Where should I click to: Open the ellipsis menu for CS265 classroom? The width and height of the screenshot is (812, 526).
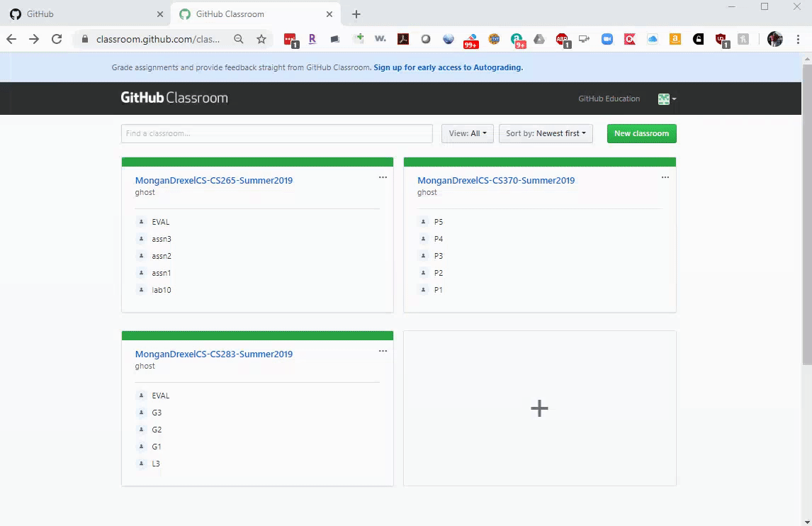coord(383,177)
